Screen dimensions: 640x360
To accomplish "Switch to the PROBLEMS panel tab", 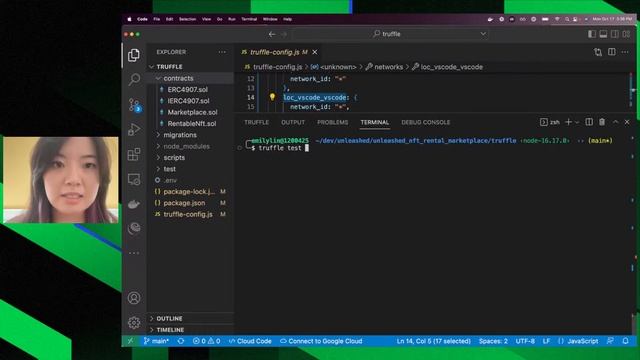I will coord(332,122).
